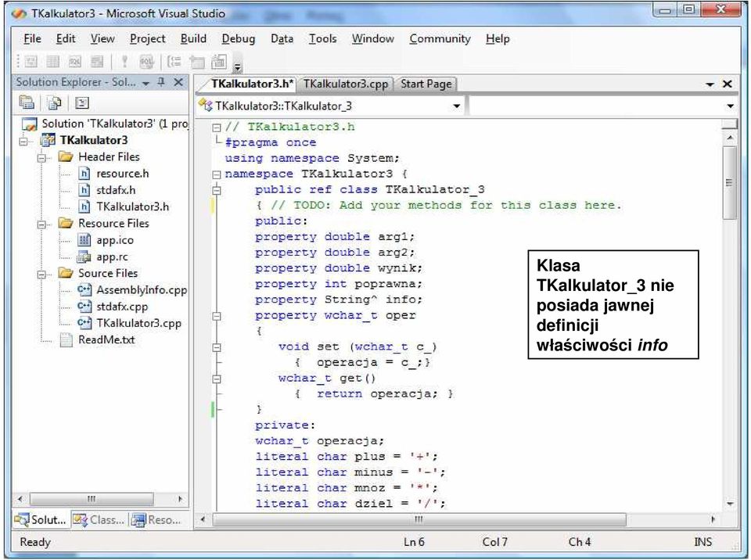This screenshot has height=560, width=751.
Task: Open the Edit menu
Action: tap(66, 39)
